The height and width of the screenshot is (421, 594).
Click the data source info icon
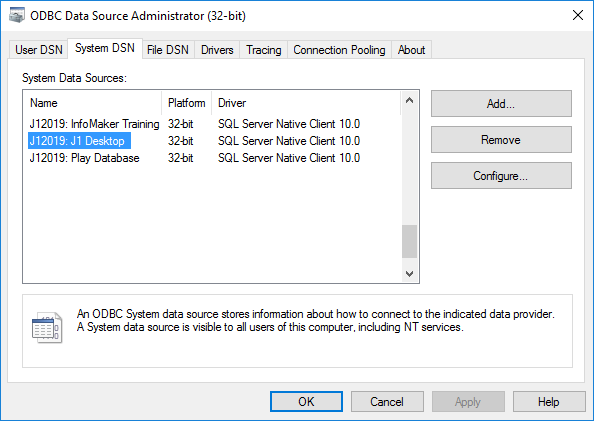pyautogui.click(x=47, y=328)
